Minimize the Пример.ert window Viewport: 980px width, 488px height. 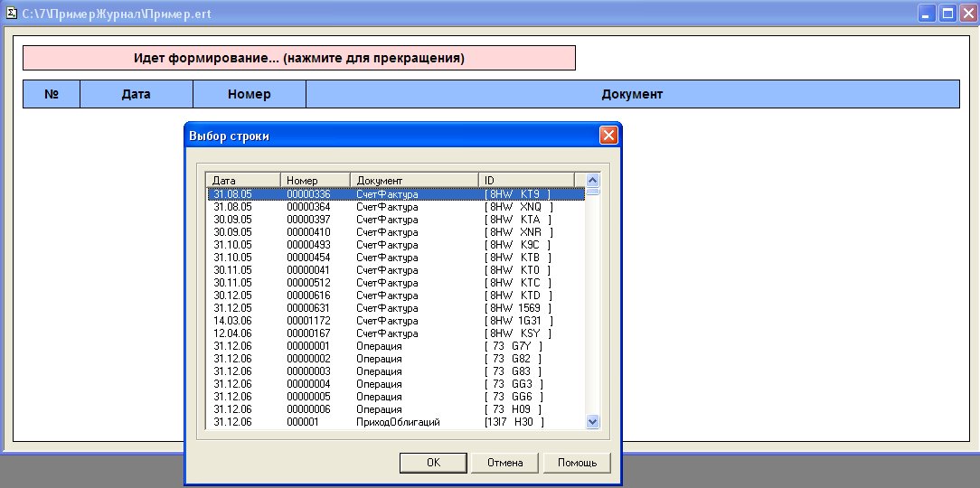(x=928, y=14)
